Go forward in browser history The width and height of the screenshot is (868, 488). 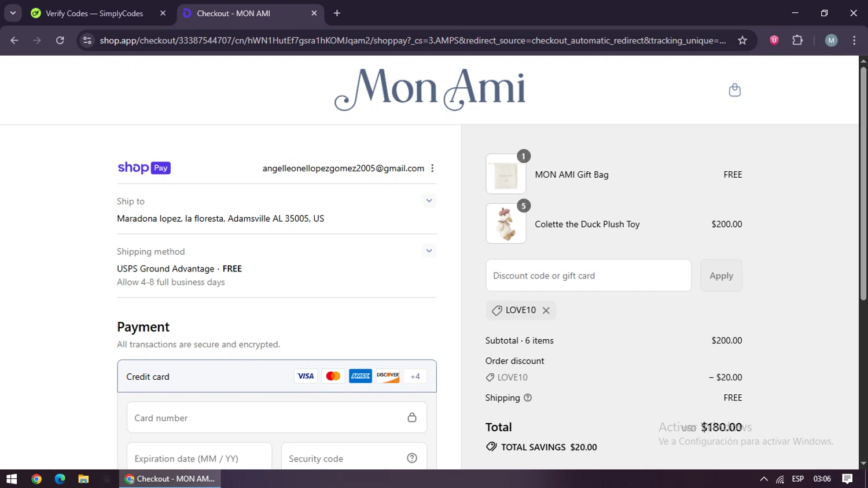[37, 41]
